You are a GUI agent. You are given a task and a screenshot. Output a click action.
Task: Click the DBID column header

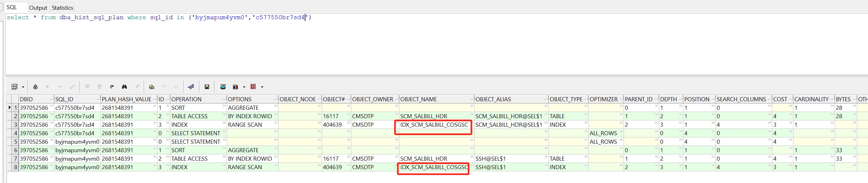(x=36, y=99)
